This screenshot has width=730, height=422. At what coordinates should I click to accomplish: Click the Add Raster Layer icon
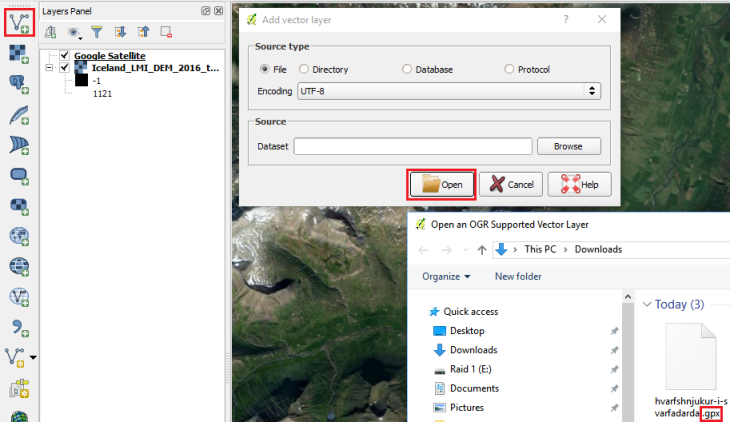tap(17, 52)
